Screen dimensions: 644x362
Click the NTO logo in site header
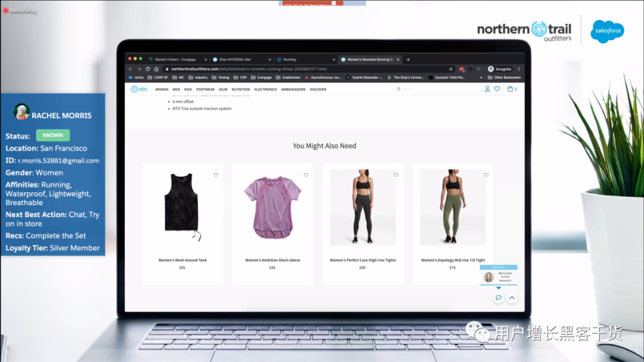point(139,89)
